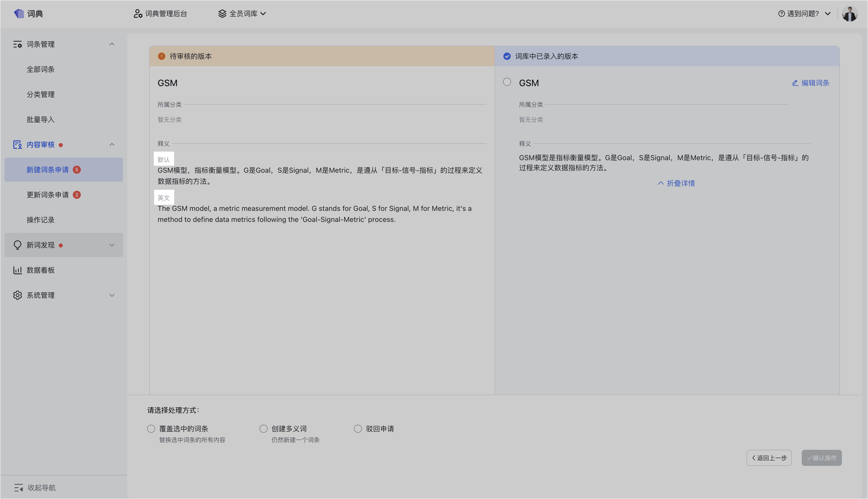Click the blue check icon by 词库中已录入的版本

pyautogui.click(x=507, y=56)
